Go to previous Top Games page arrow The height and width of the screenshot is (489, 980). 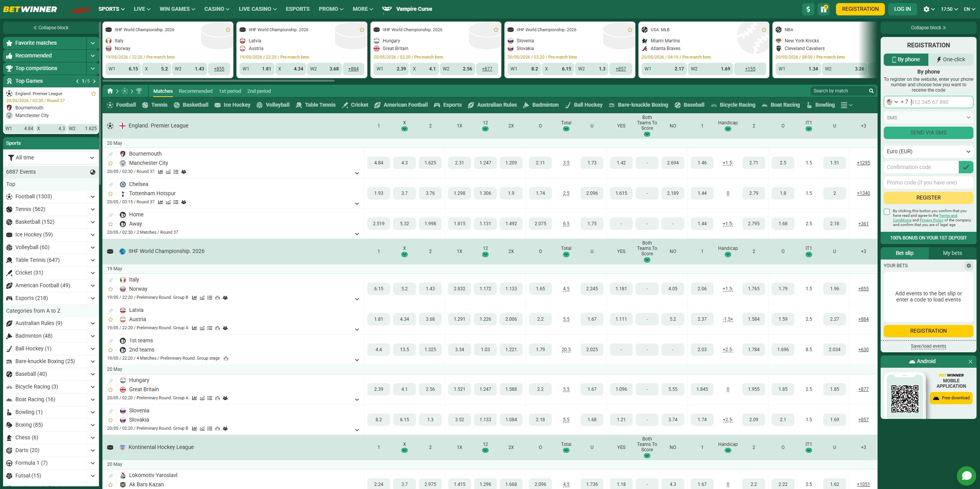tap(77, 81)
